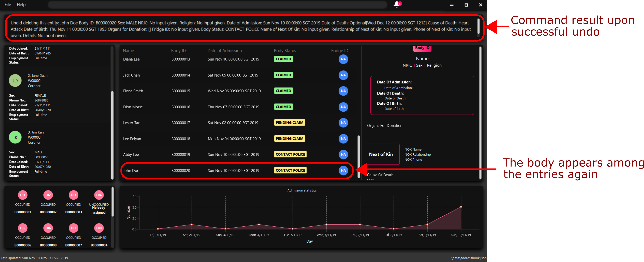The width and height of the screenshot is (644, 262).
Task: Click fridge body label B00000001
Action: 22,212
